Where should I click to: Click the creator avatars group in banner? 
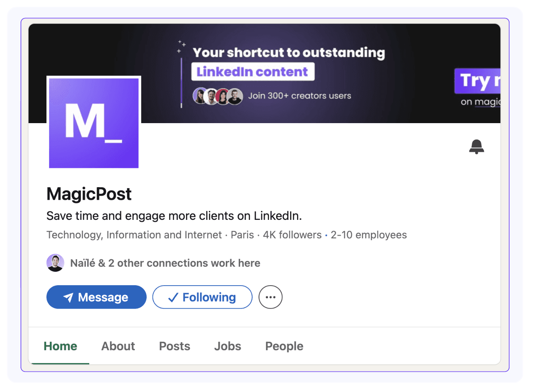click(217, 96)
